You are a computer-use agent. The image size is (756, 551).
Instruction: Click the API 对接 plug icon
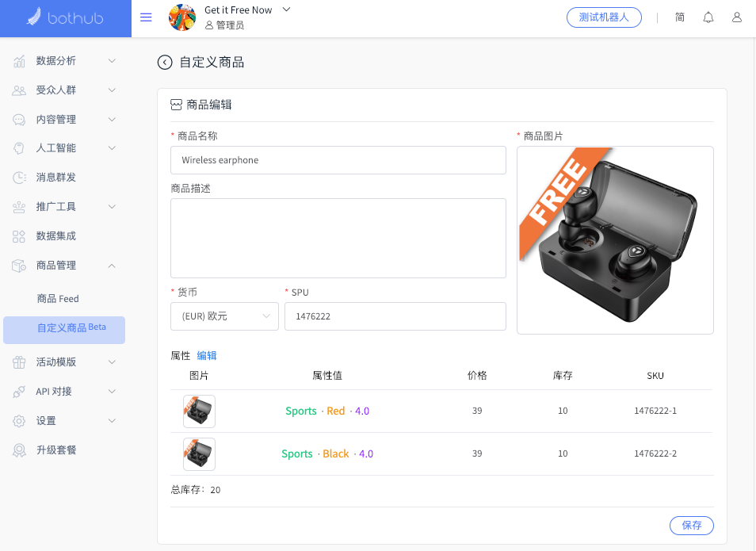19,392
